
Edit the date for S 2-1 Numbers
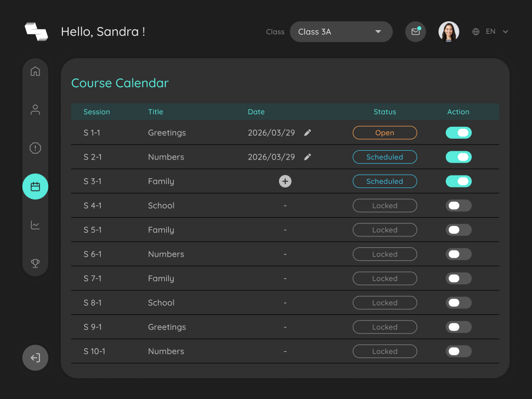(308, 157)
